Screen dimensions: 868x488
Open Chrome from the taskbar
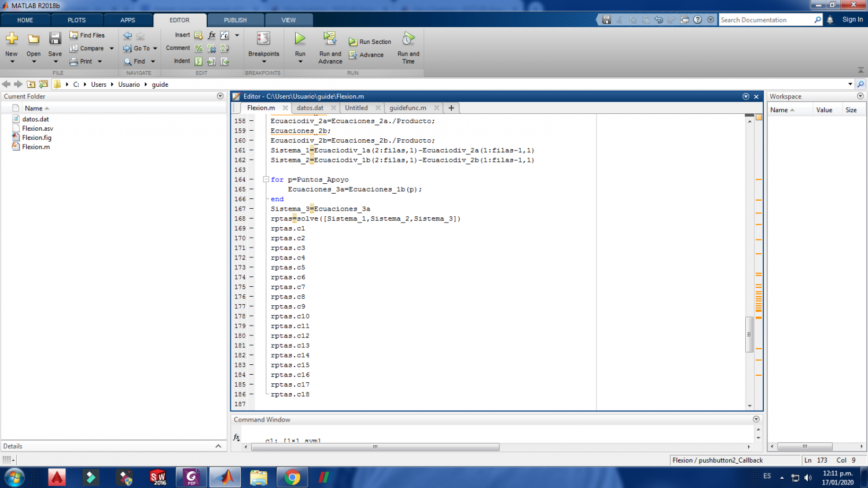(292, 478)
